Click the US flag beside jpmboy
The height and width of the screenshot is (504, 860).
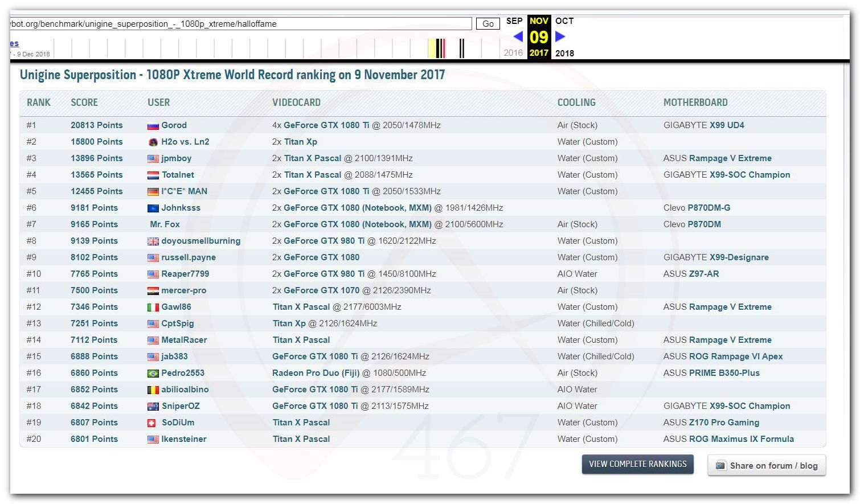point(153,159)
